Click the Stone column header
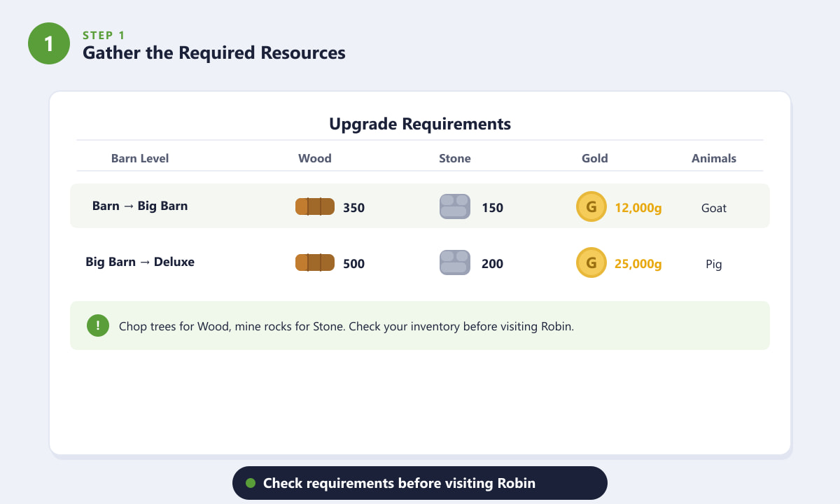The width and height of the screenshot is (840, 504). 455,158
